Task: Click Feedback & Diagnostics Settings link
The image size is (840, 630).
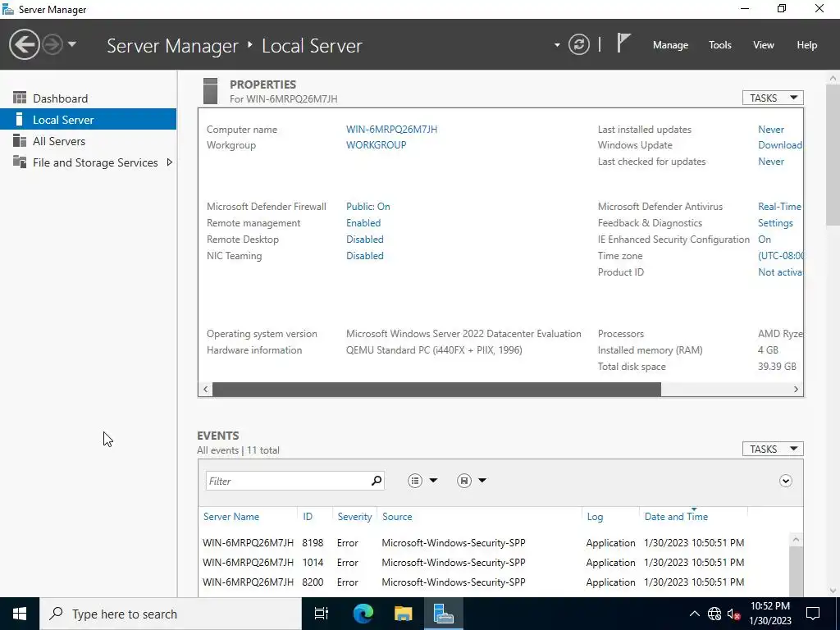Action: (x=775, y=223)
